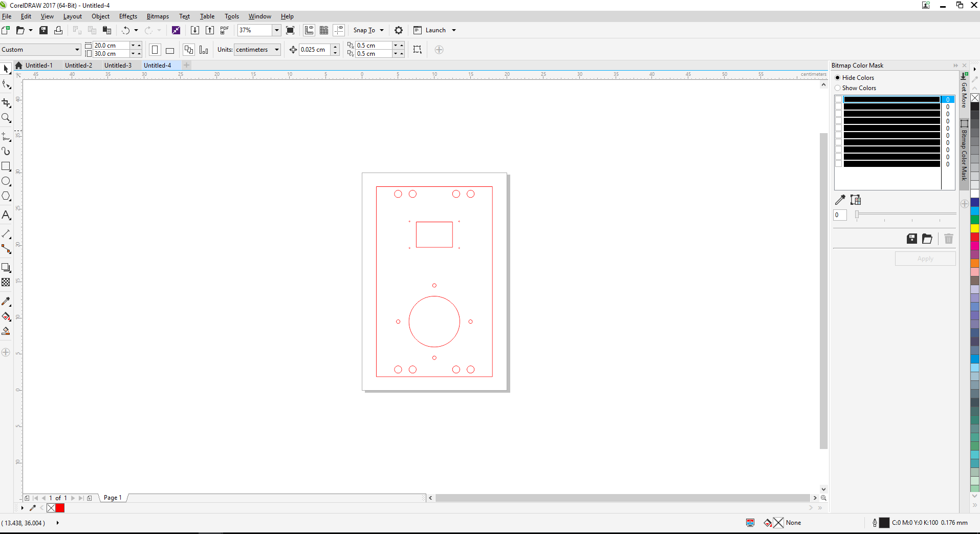The width and height of the screenshot is (980, 534).
Task: Select the Connector tool
Action: (x=6, y=249)
